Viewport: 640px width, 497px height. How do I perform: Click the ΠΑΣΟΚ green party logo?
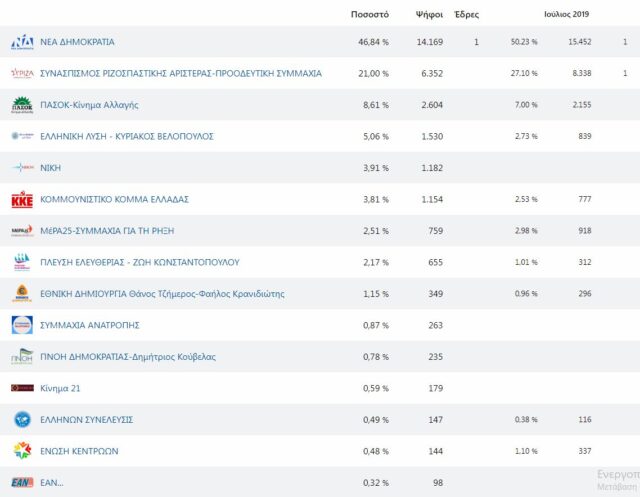[21, 105]
